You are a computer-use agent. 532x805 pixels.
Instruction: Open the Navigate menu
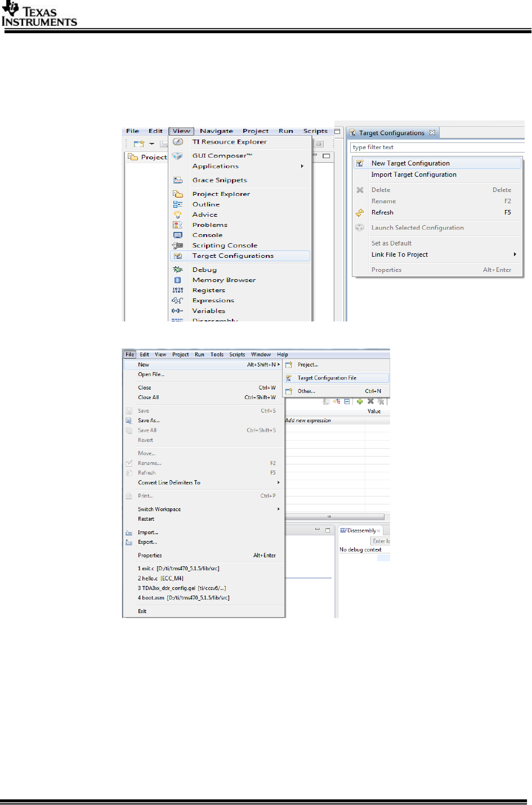point(216,131)
